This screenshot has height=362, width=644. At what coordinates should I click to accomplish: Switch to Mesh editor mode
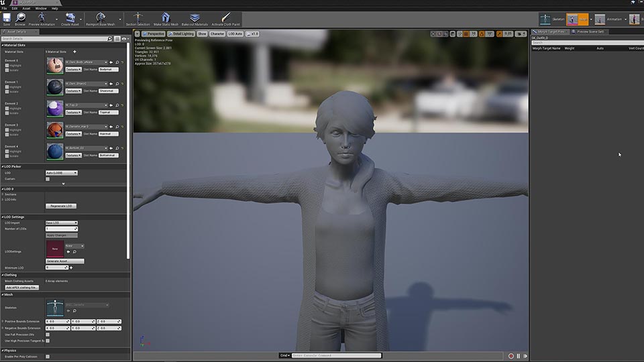point(578,19)
